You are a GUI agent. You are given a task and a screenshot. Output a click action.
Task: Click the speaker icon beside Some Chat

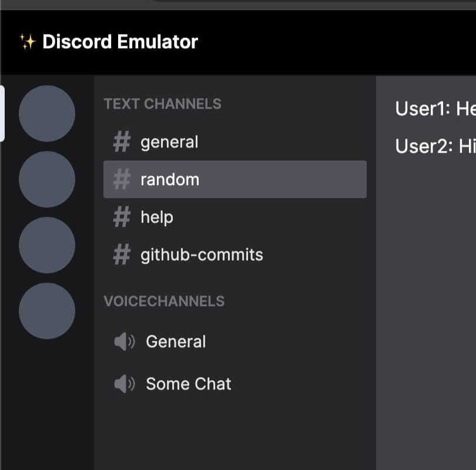(125, 384)
